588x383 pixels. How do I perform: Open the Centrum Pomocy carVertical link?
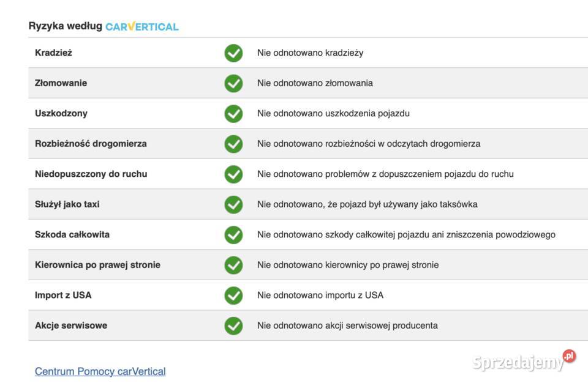pyautogui.click(x=100, y=371)
